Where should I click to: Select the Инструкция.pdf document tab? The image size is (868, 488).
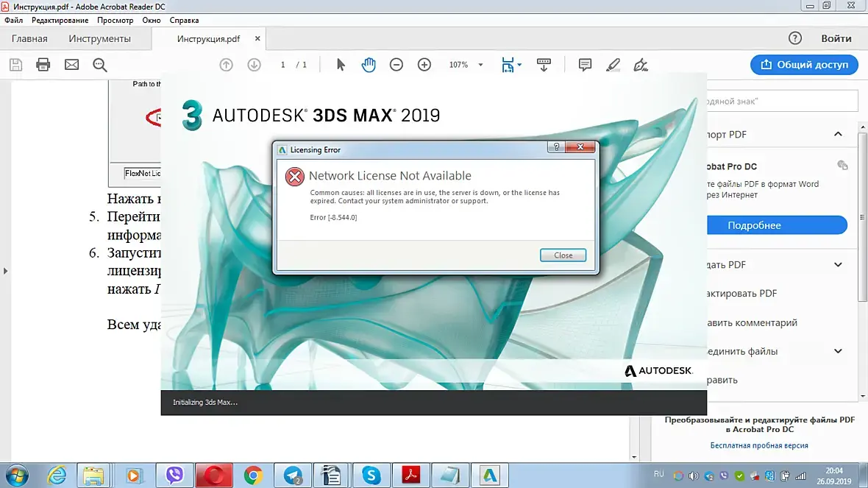(x=209, y=39)
